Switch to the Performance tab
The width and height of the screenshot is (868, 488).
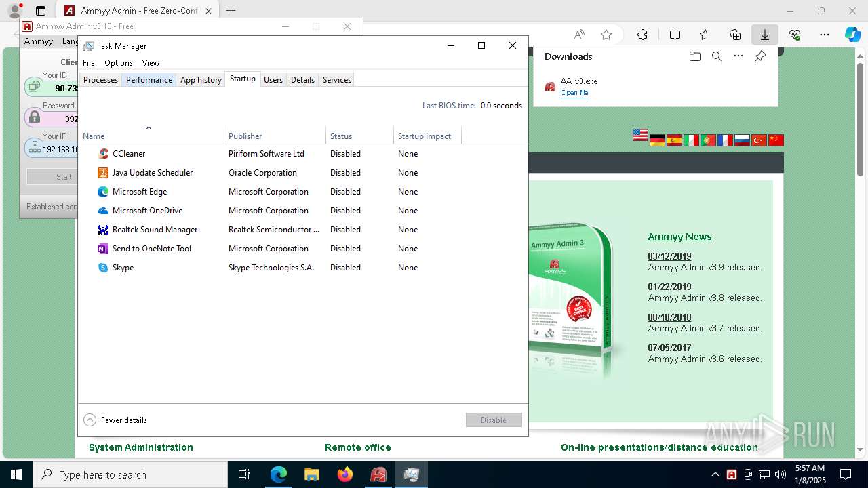149,80
